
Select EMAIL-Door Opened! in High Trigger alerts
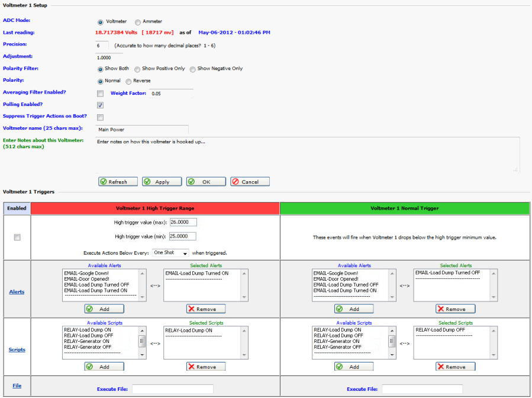(x=88, y=279)
